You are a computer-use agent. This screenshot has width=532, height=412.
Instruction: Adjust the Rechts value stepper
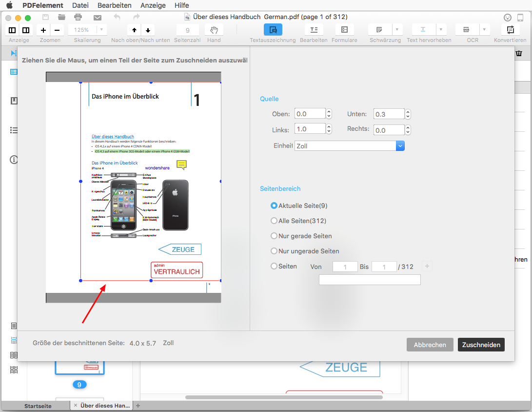[x=408, y=130]
